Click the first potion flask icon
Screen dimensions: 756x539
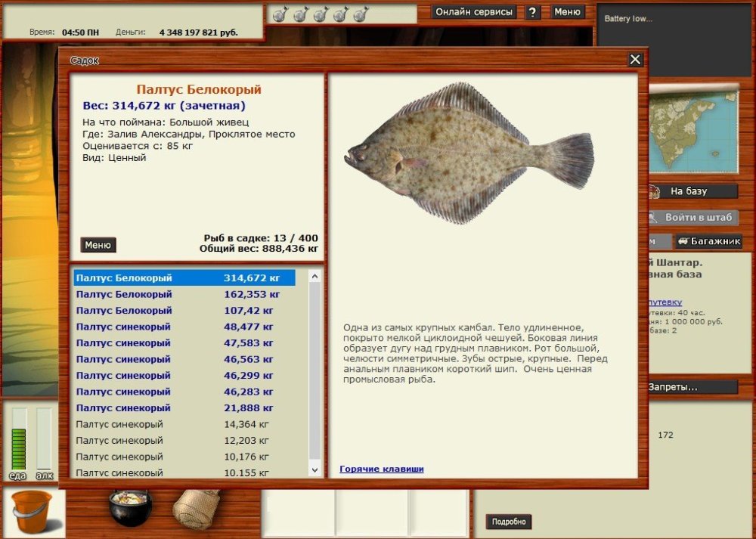click(x=280, y=14)
